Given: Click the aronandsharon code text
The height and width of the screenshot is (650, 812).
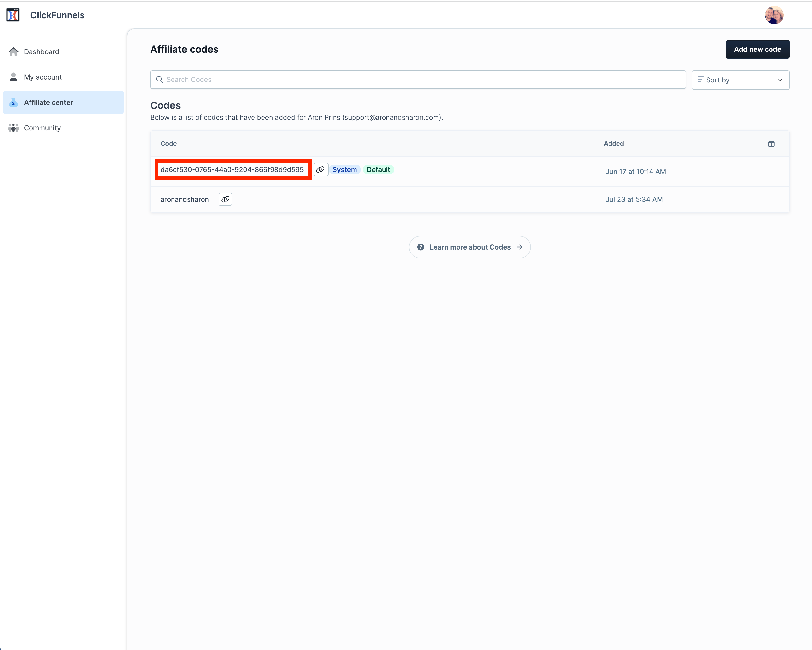Looking at the screenshot, I should click(184, 199).
